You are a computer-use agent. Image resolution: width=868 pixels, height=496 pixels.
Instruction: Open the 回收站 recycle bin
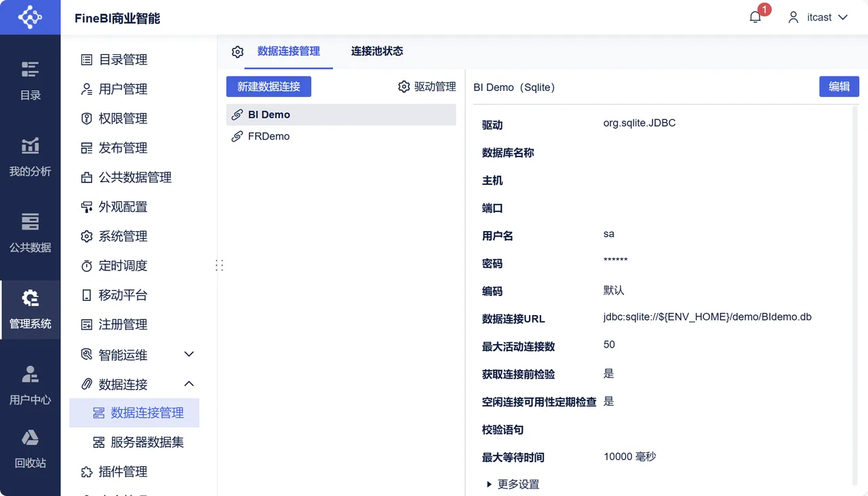coord(30,449)
